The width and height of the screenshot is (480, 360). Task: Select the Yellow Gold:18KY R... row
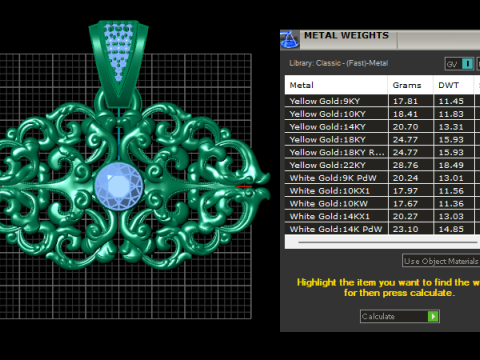click(382, 152)
